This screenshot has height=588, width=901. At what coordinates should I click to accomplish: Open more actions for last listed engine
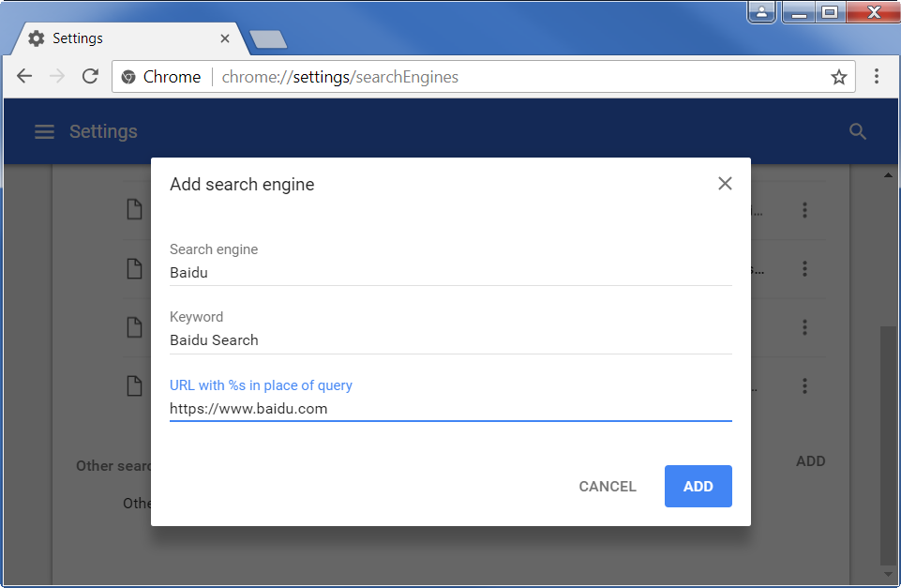pyautogui.click(x=804, y=385)
